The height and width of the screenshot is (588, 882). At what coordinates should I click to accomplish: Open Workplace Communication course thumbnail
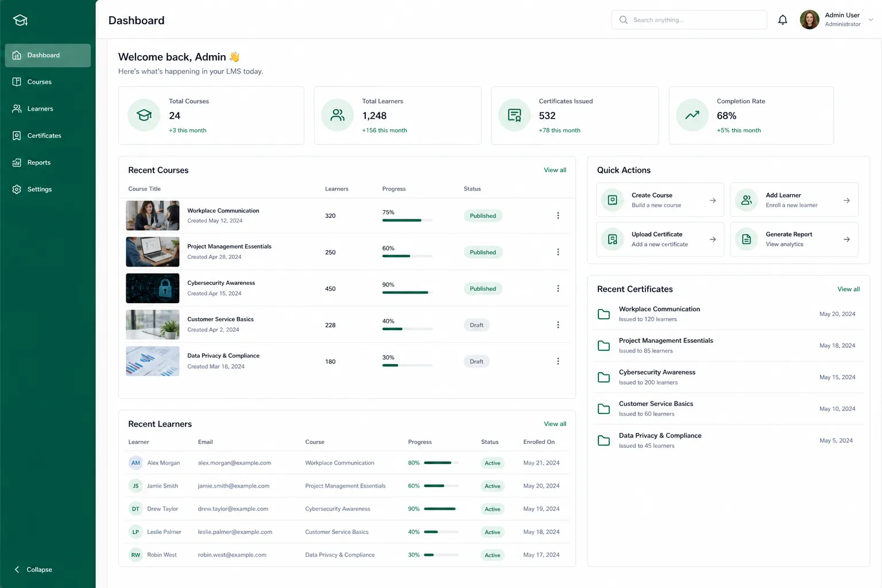tap(153, 215)
